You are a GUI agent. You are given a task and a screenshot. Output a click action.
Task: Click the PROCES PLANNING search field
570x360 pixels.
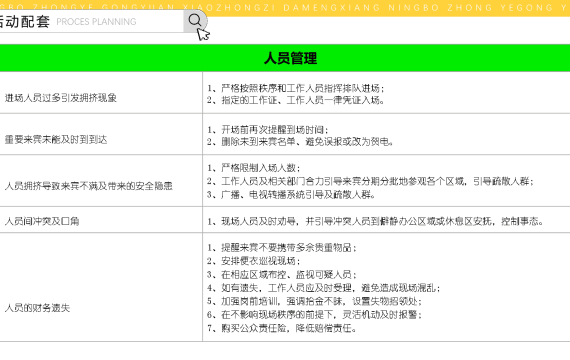[92, 21]
